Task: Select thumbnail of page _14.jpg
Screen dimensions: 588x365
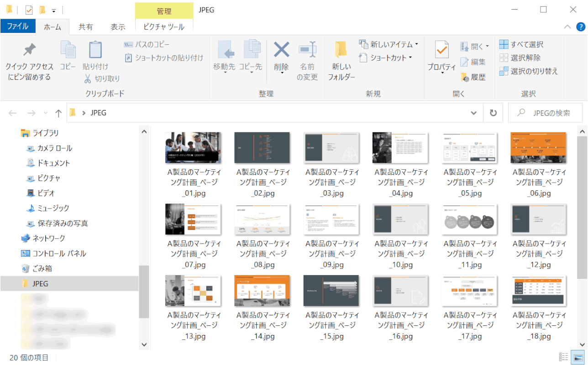Action: pyautogui.click(x=262, y=290)
